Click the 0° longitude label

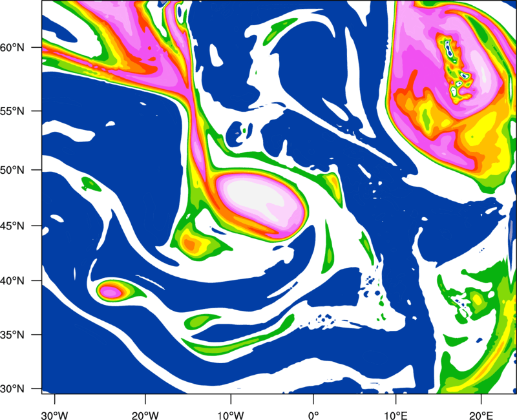pos(313,415)
